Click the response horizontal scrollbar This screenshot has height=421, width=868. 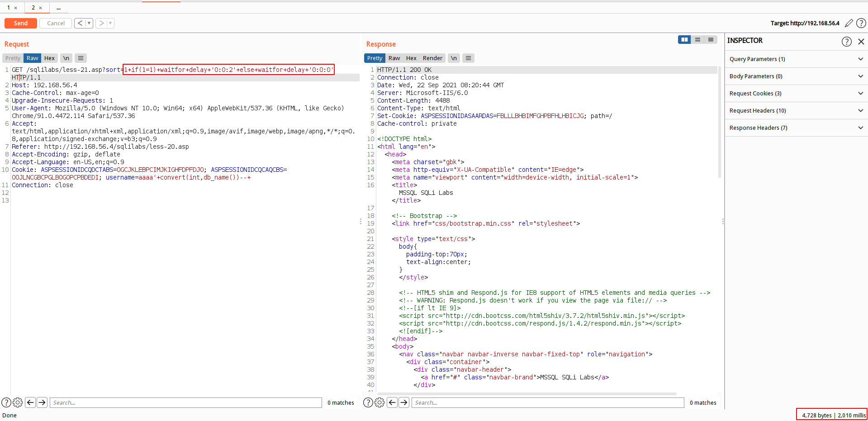[527, 394]
